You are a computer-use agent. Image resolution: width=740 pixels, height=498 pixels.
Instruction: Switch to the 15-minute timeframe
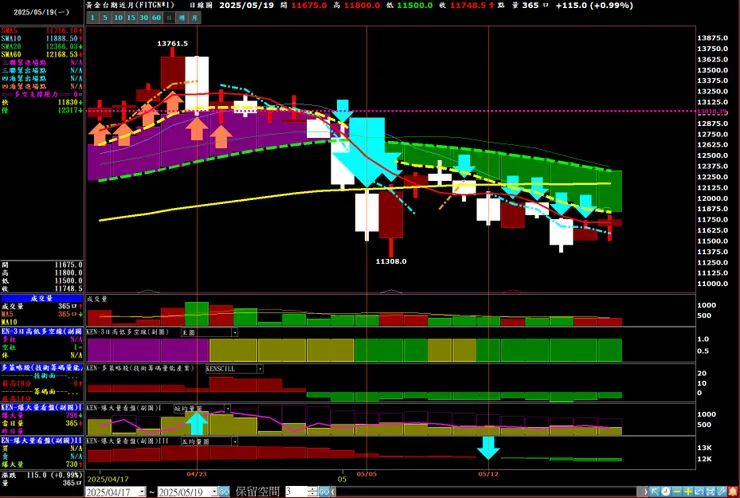pos(131,18)
